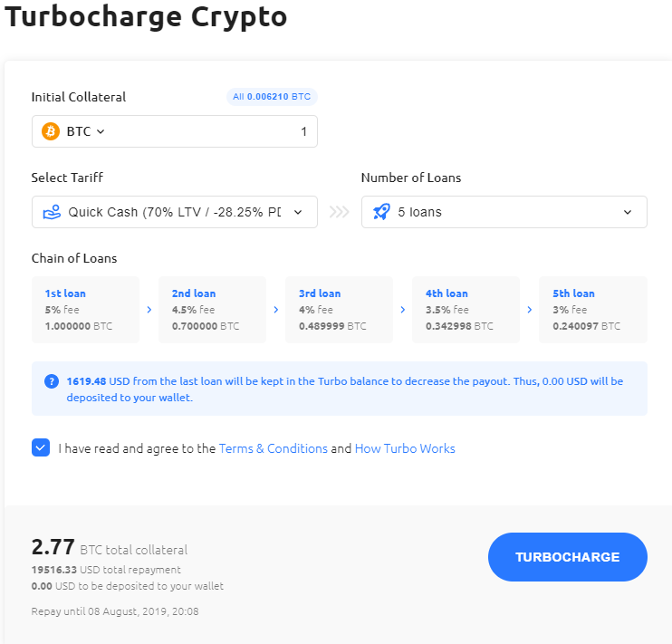The image size is (672, 644).
Task: Click All 0.006210 BTC pill button
Action: (272, 97)
